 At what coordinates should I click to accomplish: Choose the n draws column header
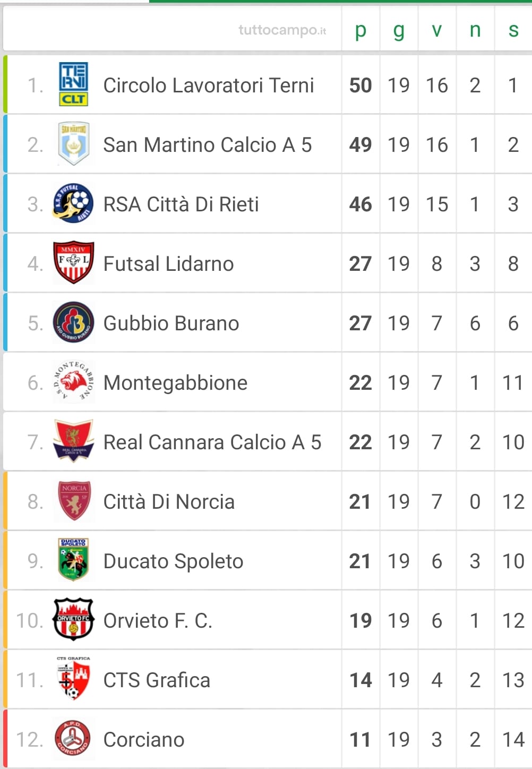pyautogui.click(x=475, y=30)
